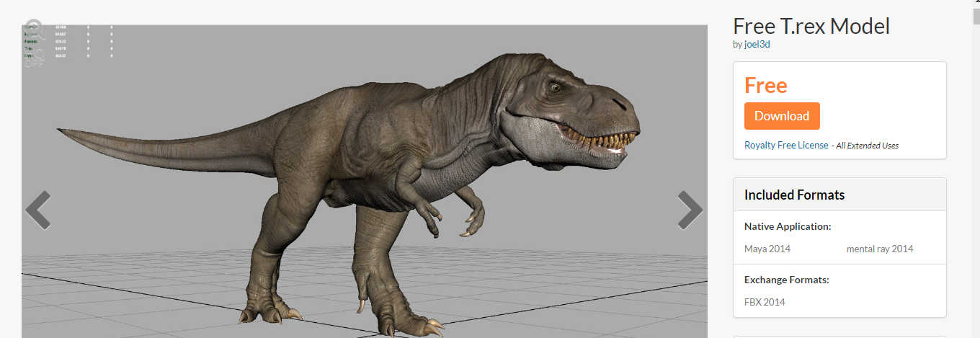
Task: Click the magnifier zoom icon on preview
Action: point(35,30)
